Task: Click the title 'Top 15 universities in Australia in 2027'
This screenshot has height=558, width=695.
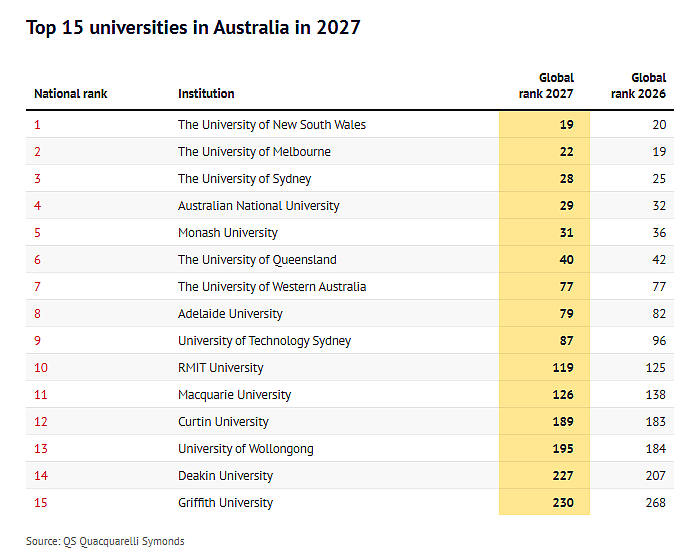Action: (x=193, y=27)
